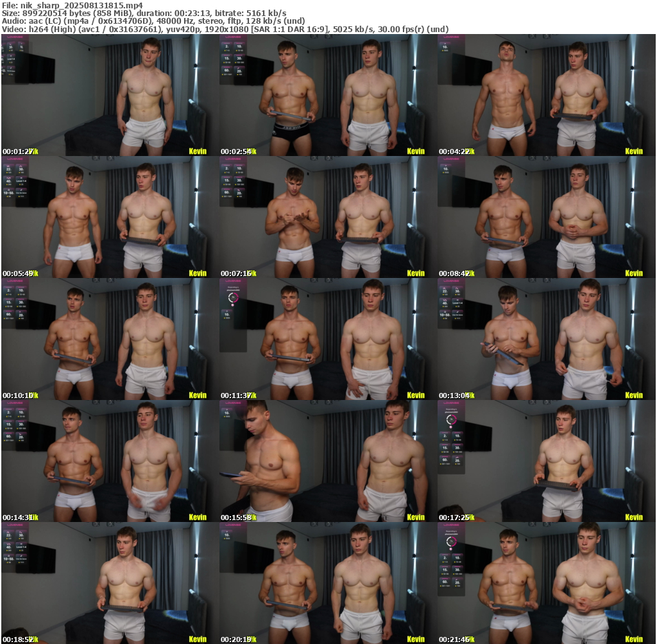Open the frame captured at 00:07:16
The image size is (657, 644).
pos(328,217)
